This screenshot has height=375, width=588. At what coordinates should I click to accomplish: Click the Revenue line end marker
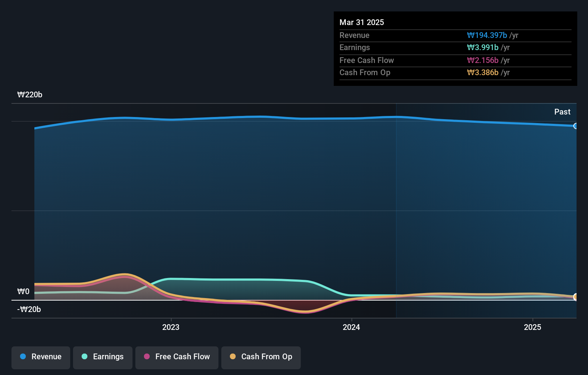pyautogui.click(x=575, y=126)
